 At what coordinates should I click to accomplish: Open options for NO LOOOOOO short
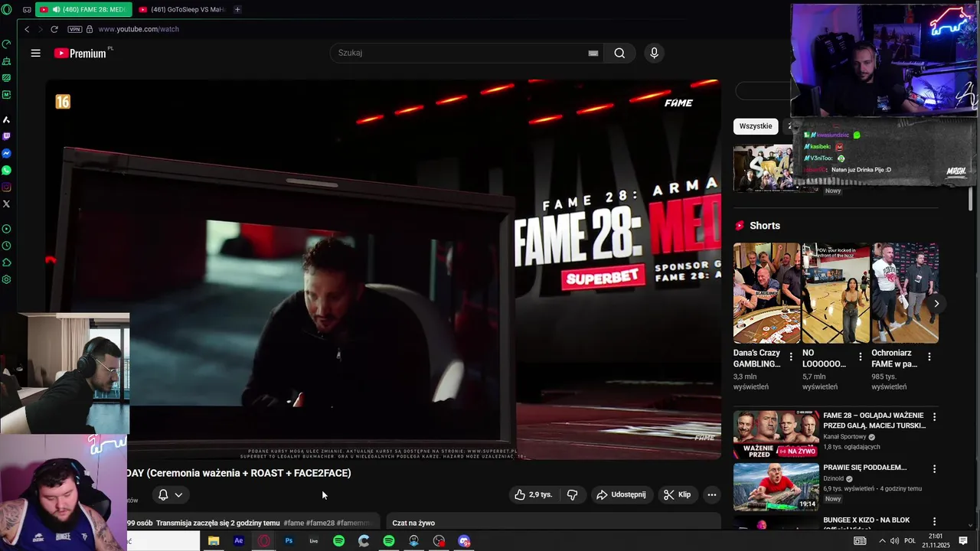coord(861,357)
